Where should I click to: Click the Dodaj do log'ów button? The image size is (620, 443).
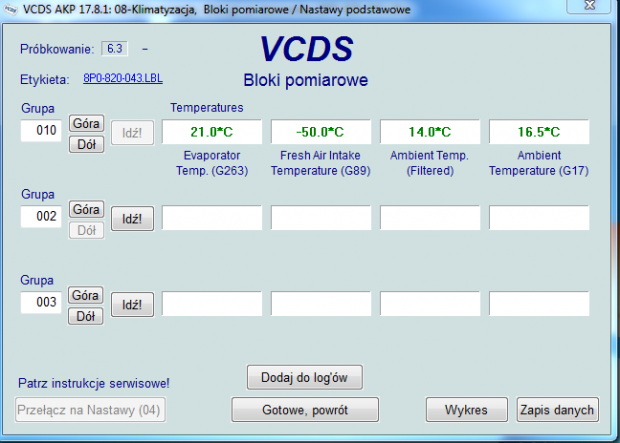304,377
